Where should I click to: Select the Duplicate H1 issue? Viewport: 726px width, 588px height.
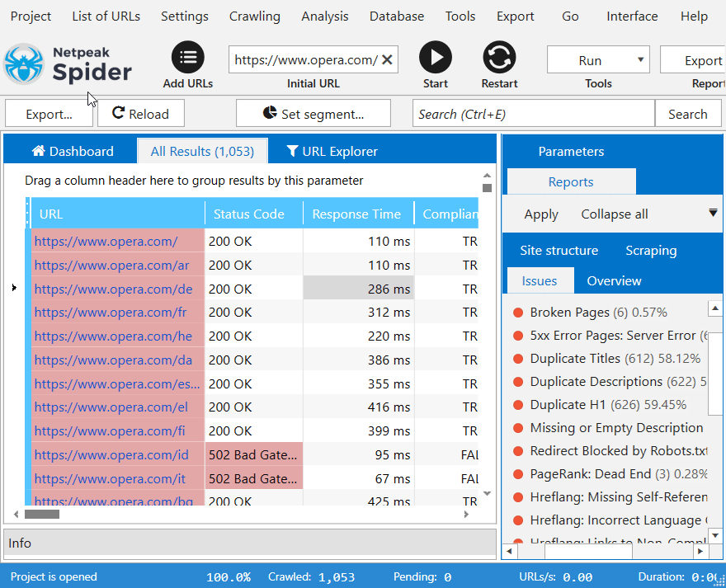[608, 405]
